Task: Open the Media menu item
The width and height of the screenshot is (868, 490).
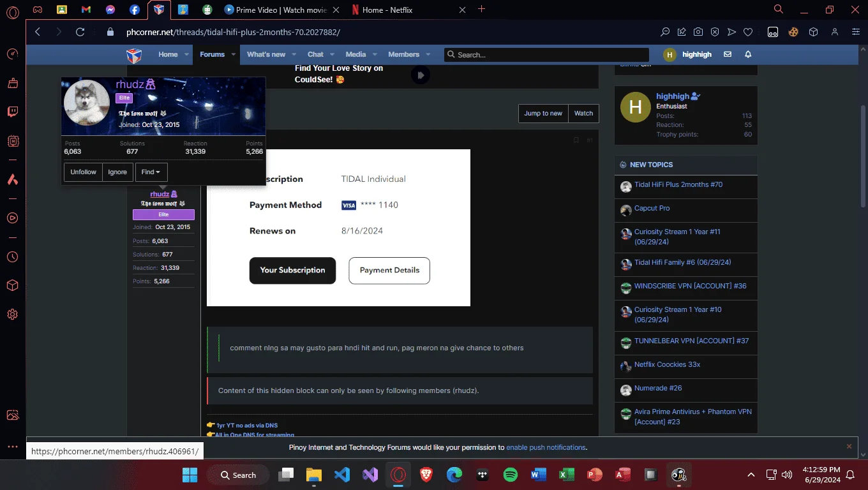Action: [355, 54]
